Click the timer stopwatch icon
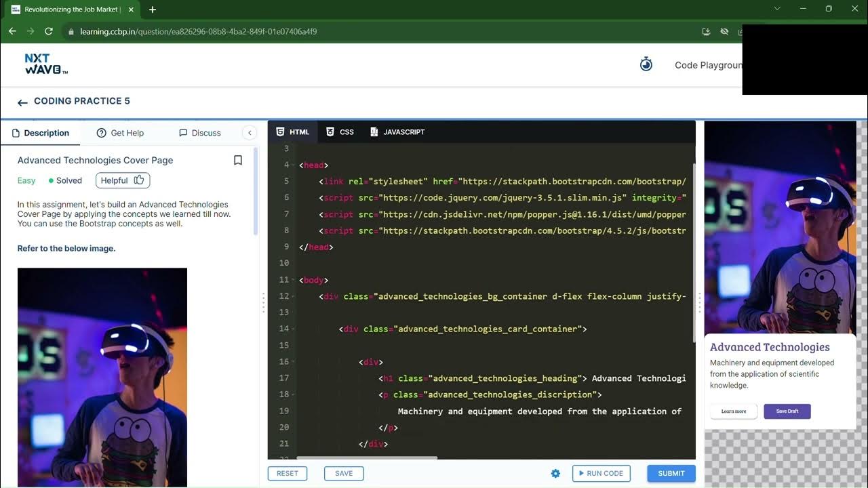This screenshot has width=868, height=488. coord(646,64)
